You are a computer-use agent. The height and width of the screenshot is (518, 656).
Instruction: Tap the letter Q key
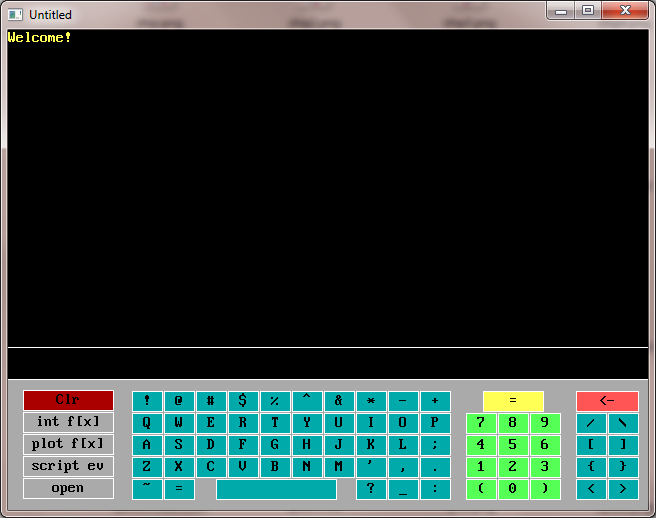(147, 423)
